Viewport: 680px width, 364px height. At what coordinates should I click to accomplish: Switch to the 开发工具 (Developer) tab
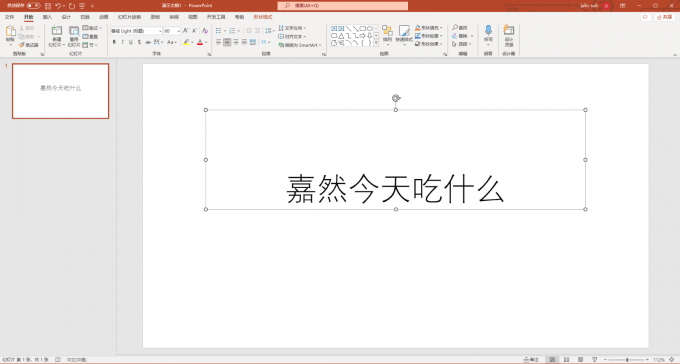216,17
